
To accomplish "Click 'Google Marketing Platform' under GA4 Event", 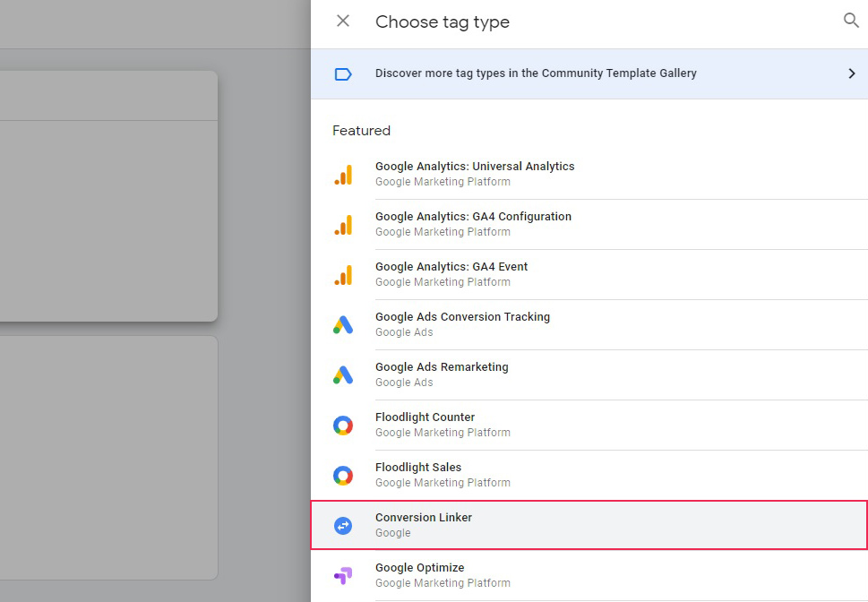I will pos(443,282).
